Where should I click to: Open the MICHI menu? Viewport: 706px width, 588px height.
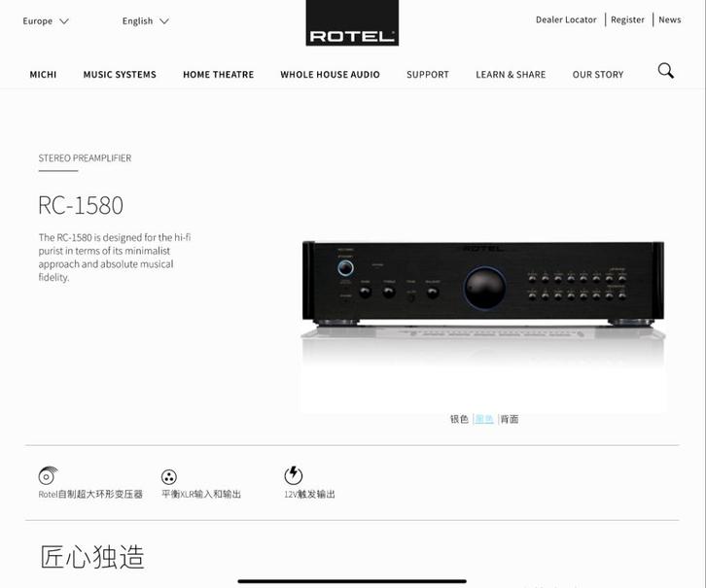[43, 75]
